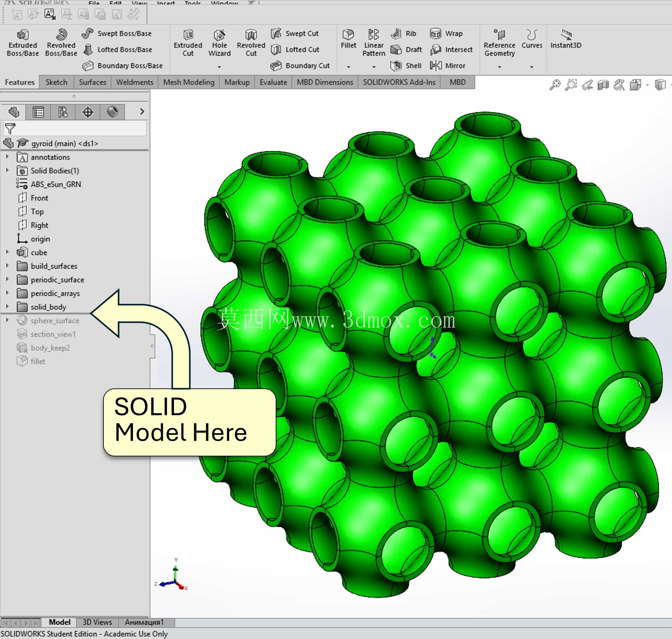This screenshot has width=672, height=639.
Task: Click the Mirror command
Action: click(x=447, y=65)
